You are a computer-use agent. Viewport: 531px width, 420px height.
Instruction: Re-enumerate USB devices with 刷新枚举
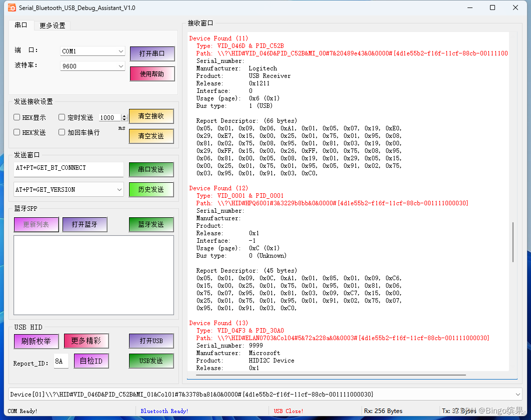pos(36,341)
